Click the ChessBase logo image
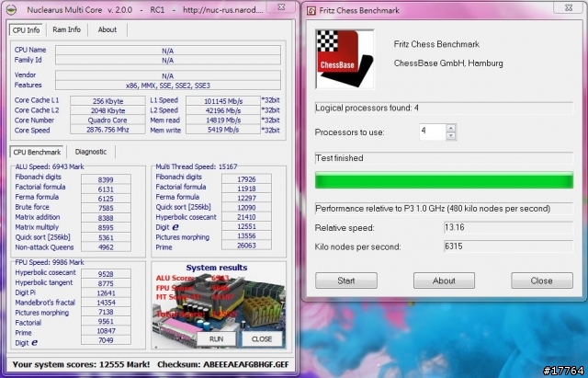Screen dimensions: 588x378 [x=345, y=59]
